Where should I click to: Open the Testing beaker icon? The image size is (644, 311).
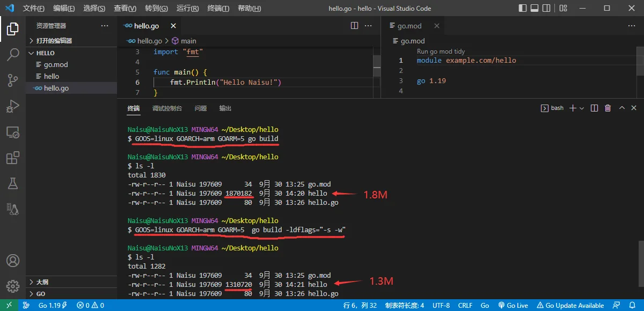(13, 183)
